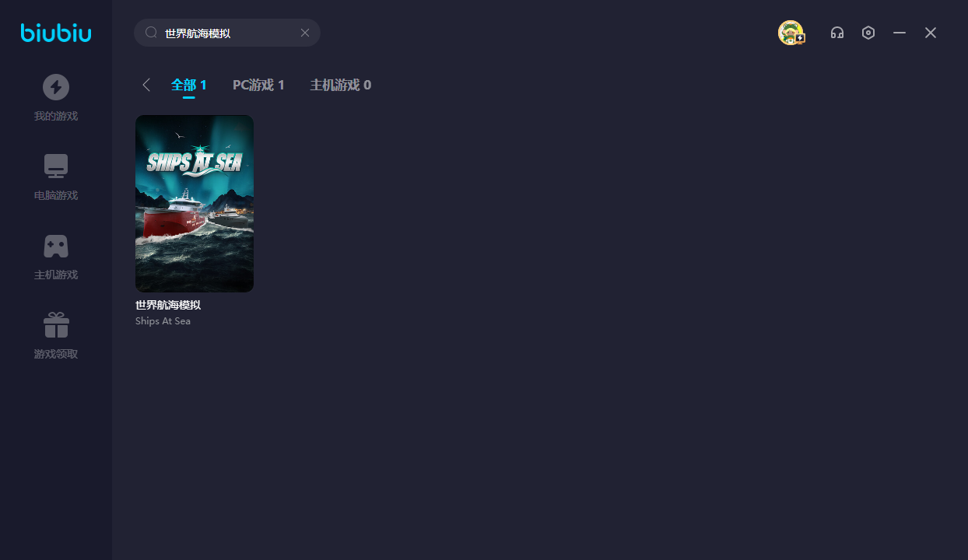Click the 电脑游戏 sidebar label
This screenshot has height=560, width=968.
pos(56,196)
